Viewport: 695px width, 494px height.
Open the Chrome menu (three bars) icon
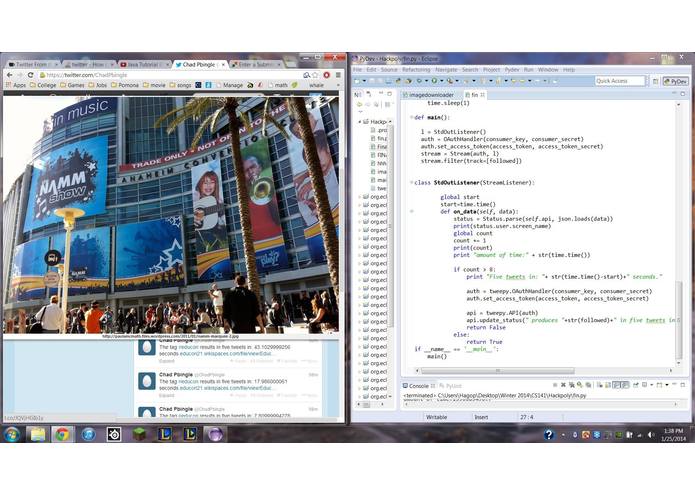(x=338, y=75)
